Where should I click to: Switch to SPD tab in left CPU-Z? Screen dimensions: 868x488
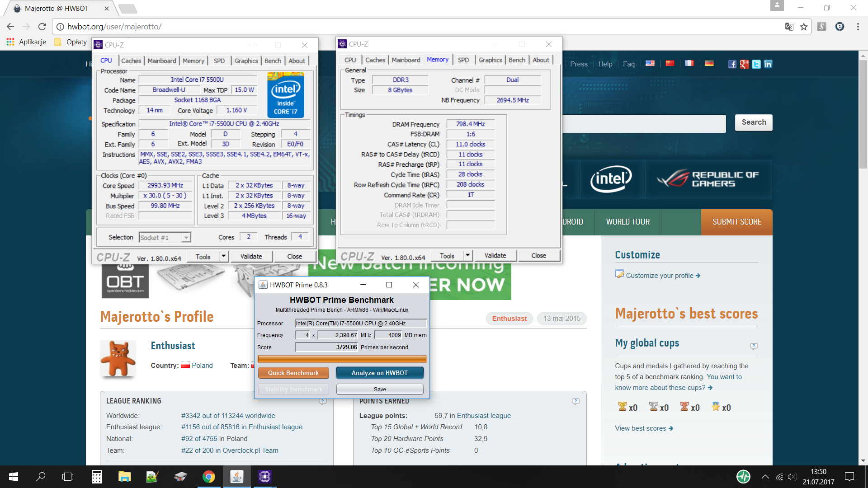click(x=219, y=61)
